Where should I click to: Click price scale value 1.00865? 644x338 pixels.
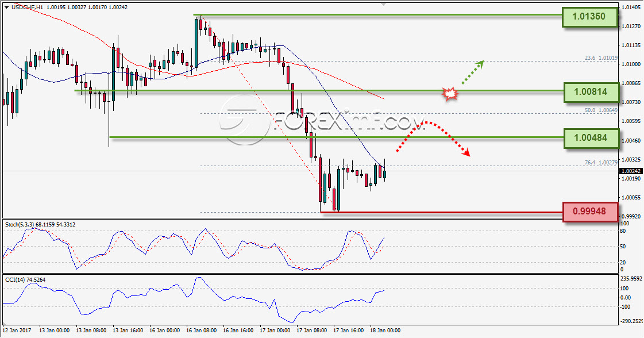coord(631,83)
